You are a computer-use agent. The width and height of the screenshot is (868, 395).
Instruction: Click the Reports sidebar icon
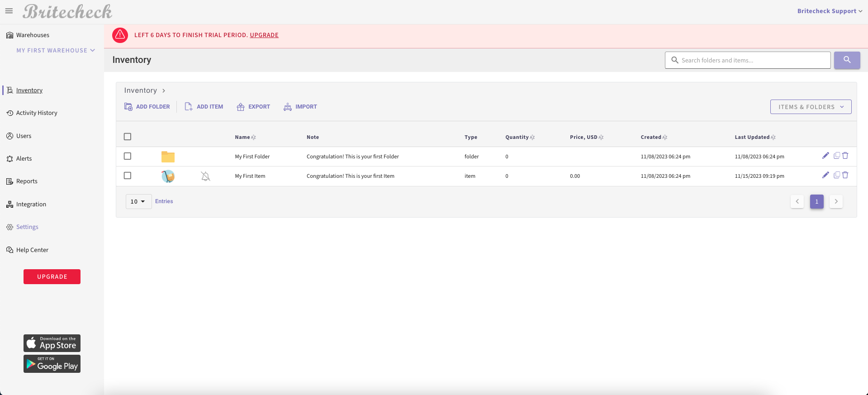click(x=9, y=181)
